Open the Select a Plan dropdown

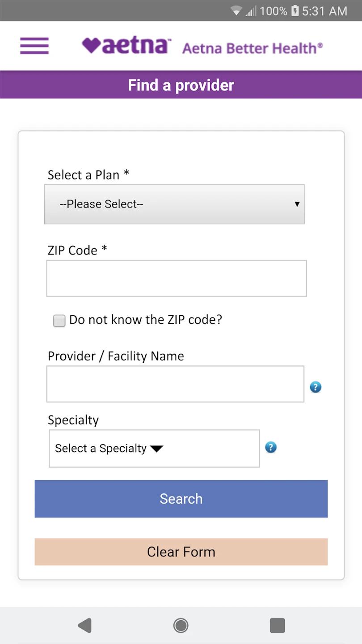[x=174, y=204]
